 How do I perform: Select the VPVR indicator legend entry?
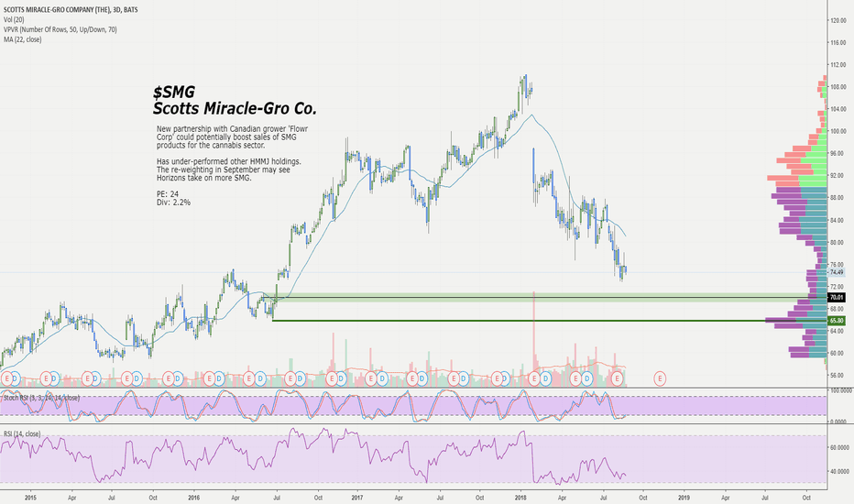(x=60, y=29)
